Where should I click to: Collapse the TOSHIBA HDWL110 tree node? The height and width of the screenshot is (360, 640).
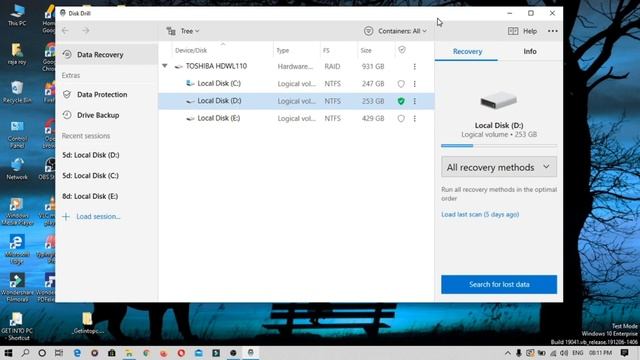tap(164, 66)
